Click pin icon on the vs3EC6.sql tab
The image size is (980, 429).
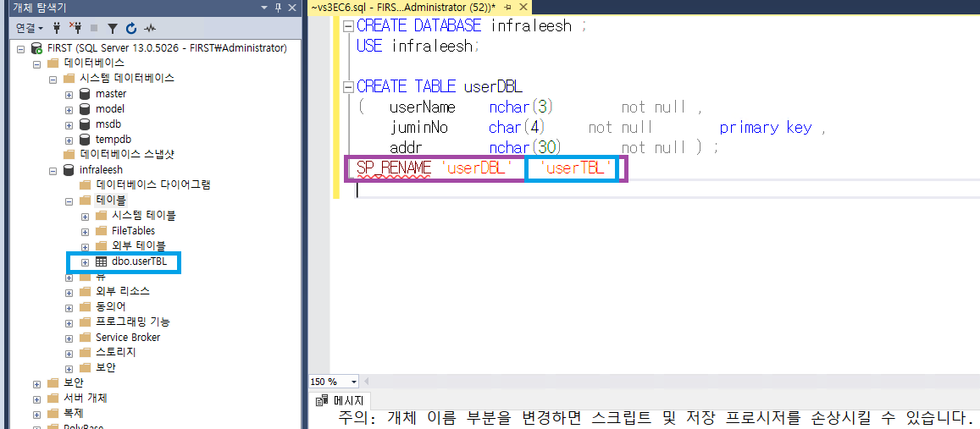(508, 8)
